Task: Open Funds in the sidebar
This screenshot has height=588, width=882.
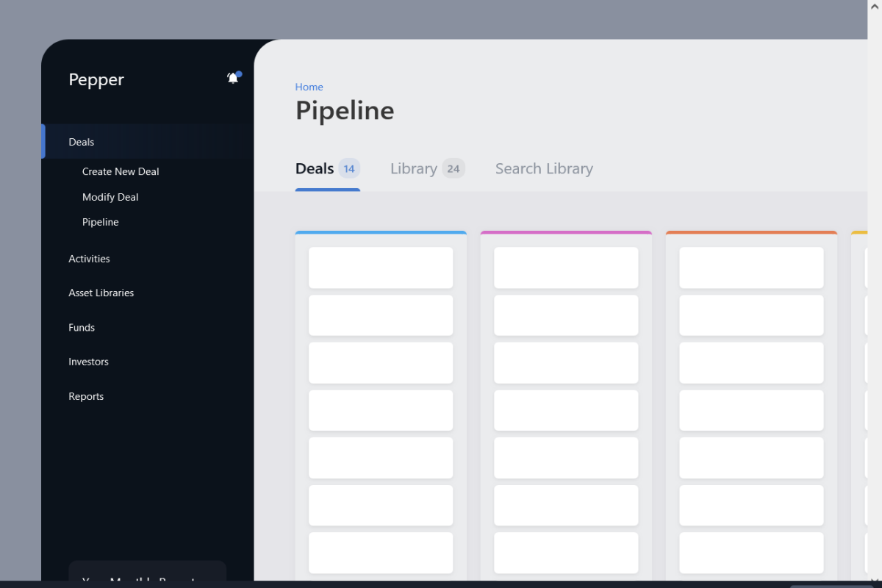Action: point(82,327)
